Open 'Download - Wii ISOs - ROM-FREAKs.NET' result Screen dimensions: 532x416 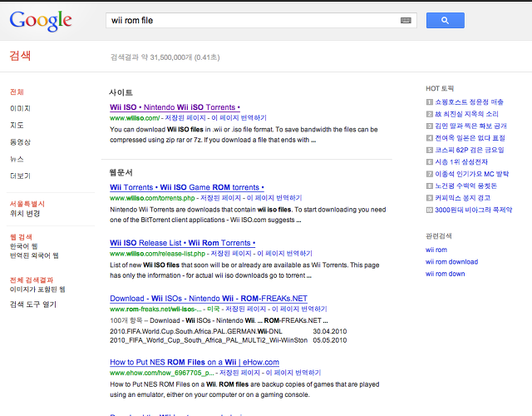(x=209, y=299)
